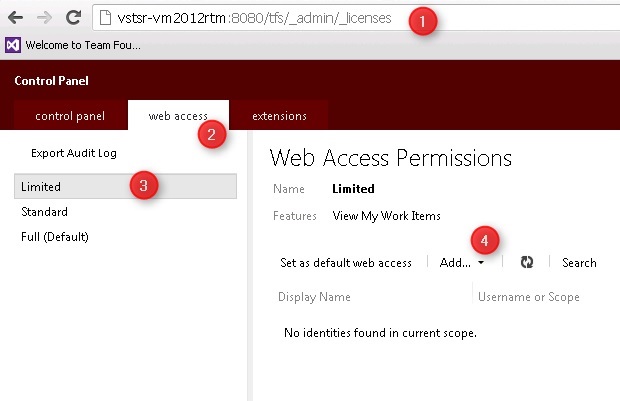Viewport: 620px width, 401px height.
Task: Switch to the control panel tab
Action: pyautogui.click(x=70, y=116)
